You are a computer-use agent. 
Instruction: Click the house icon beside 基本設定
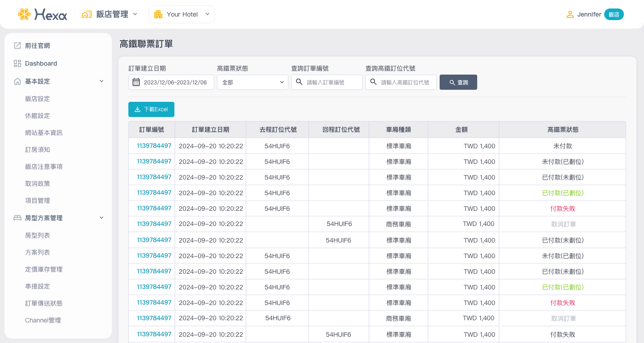click(x=17, y=81)
